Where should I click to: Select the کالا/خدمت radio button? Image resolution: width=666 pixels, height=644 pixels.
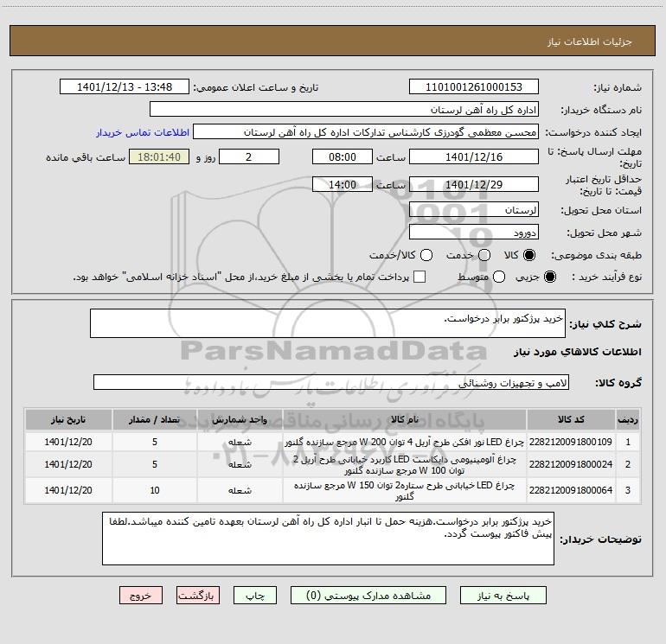tap(426, 255)
